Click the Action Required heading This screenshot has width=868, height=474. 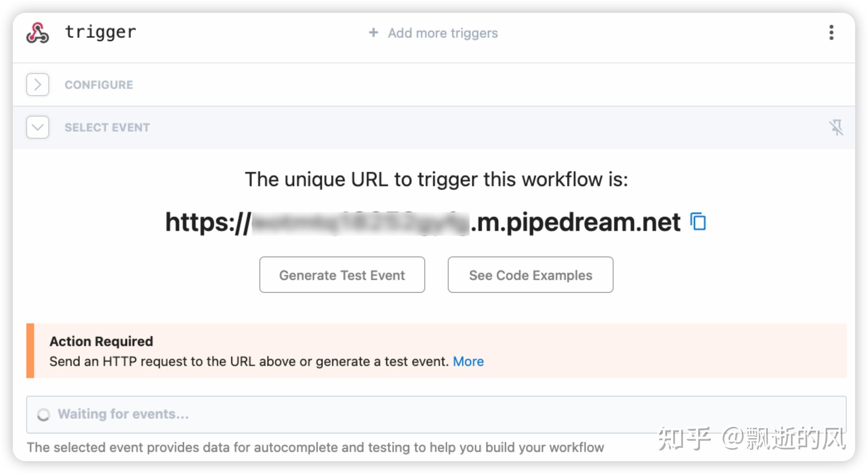[x=101, y=341]
